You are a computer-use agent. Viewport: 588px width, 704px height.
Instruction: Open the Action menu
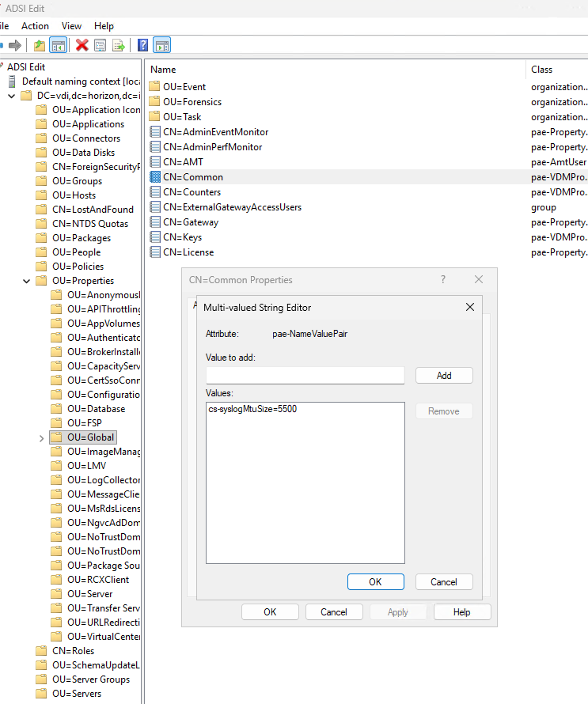pyautogui.click(x=35, y=26)
